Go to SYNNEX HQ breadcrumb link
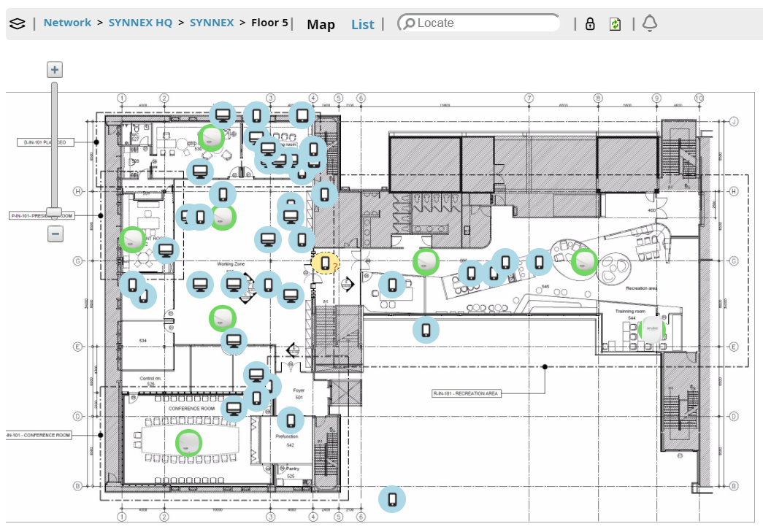The image size is (763, 532). coord(140,23)
